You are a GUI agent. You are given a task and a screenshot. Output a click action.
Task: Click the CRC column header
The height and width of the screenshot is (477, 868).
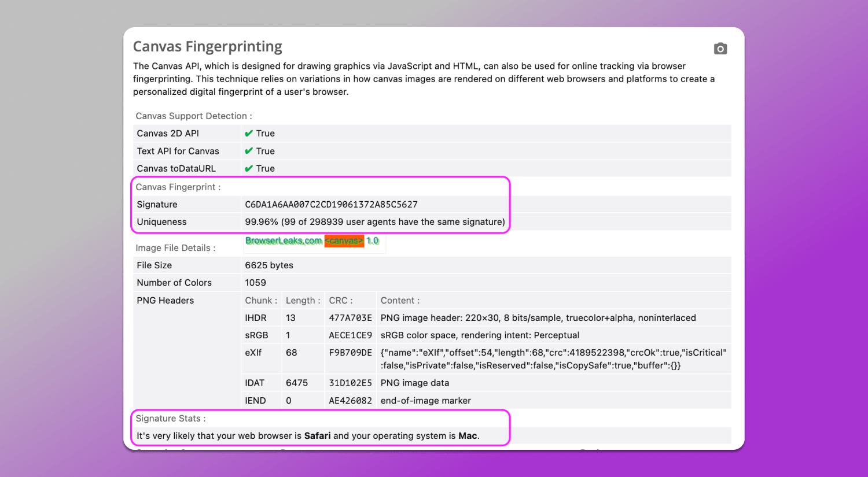point(340,301)
